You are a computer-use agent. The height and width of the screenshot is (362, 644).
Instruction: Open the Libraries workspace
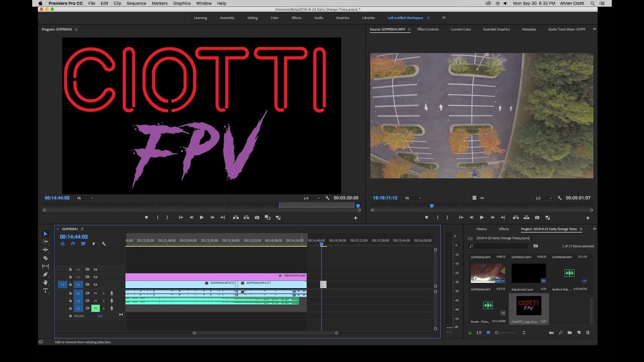pos(368,18)
